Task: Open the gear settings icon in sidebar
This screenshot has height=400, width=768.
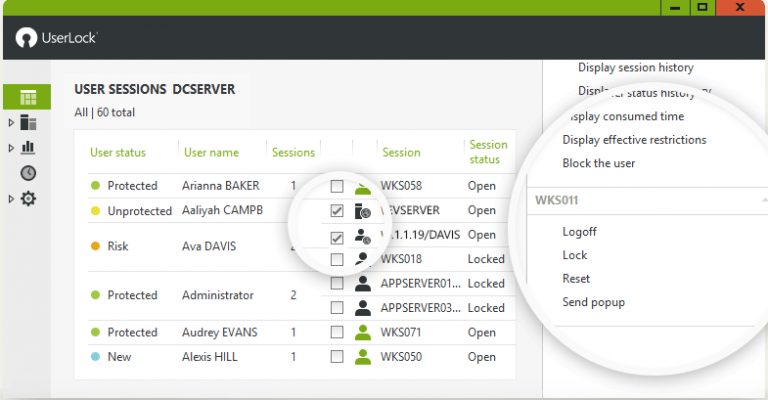Action: click(x=28, y=199)
